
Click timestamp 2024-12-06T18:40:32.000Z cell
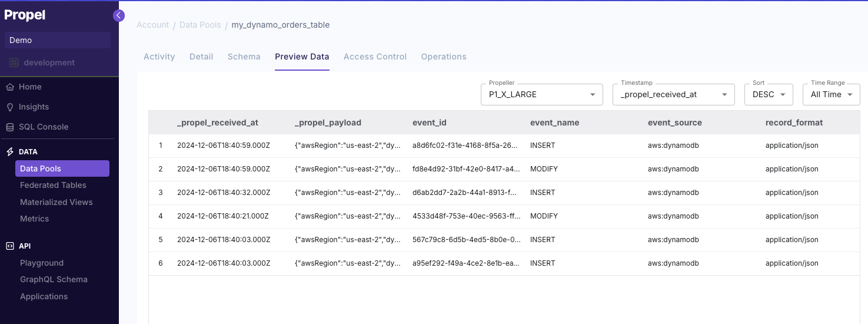click(224, 193)
